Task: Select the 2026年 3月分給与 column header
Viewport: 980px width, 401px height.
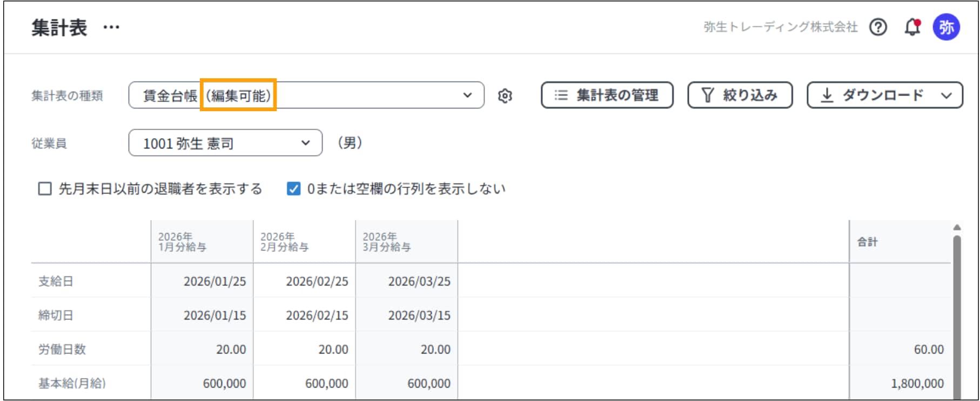Action: click(x=406, y=242)
